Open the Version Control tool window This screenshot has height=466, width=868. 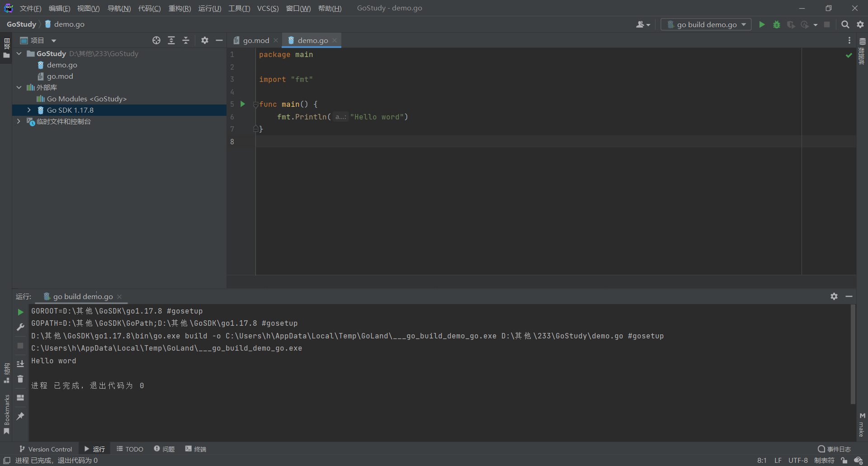click(46, 449)
